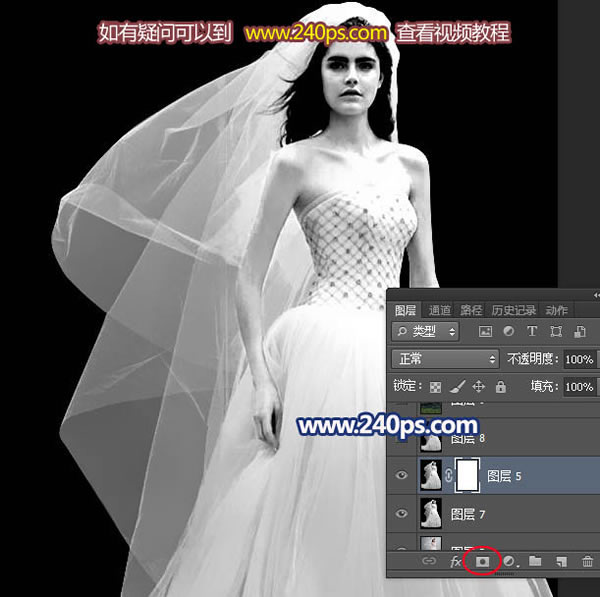600x597 pixels.
Task: Add a layer mask with mask button
Action: (x=482, y=561)
